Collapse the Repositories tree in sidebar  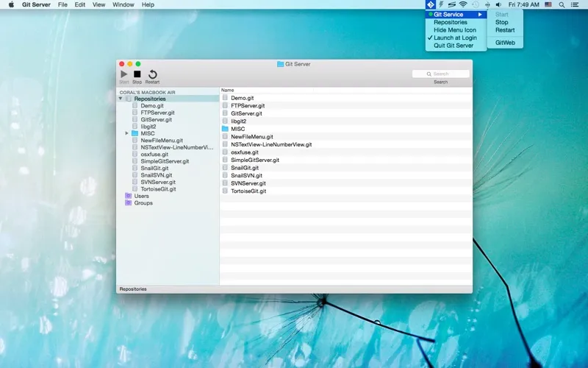(x=121, y=99)
